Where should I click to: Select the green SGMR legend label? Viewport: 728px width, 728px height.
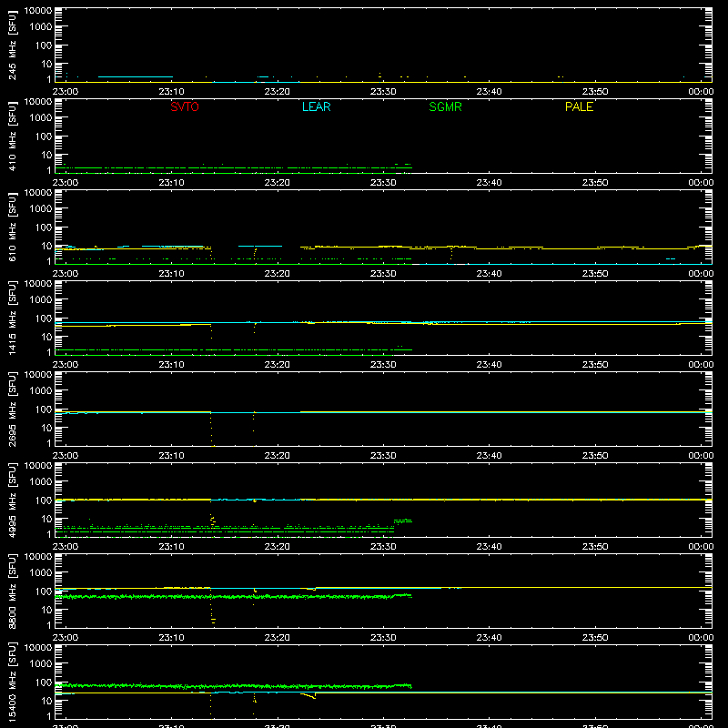coord(445,106)
